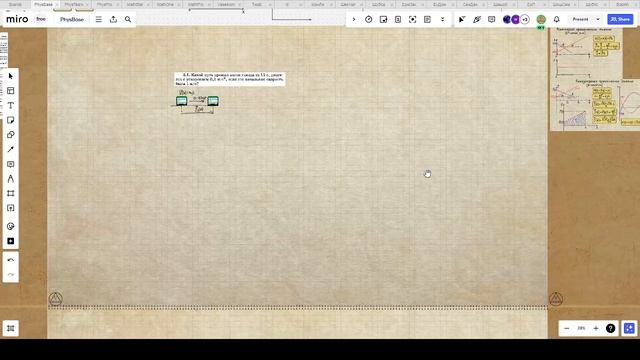Open the Upload tool
Image resolution: width=640 pixels, height=360 pixels.
coord(11,208)
